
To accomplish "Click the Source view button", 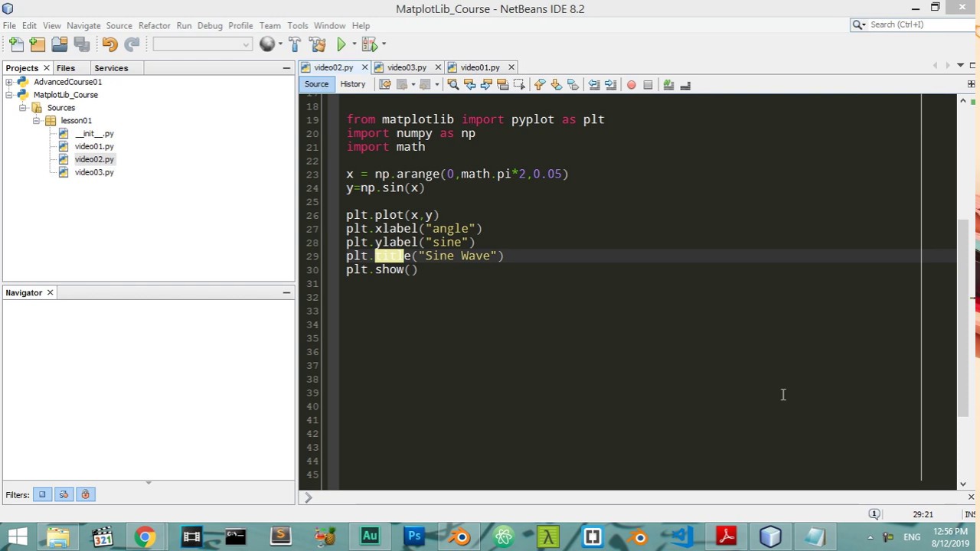I will click(x=316, y=84).
